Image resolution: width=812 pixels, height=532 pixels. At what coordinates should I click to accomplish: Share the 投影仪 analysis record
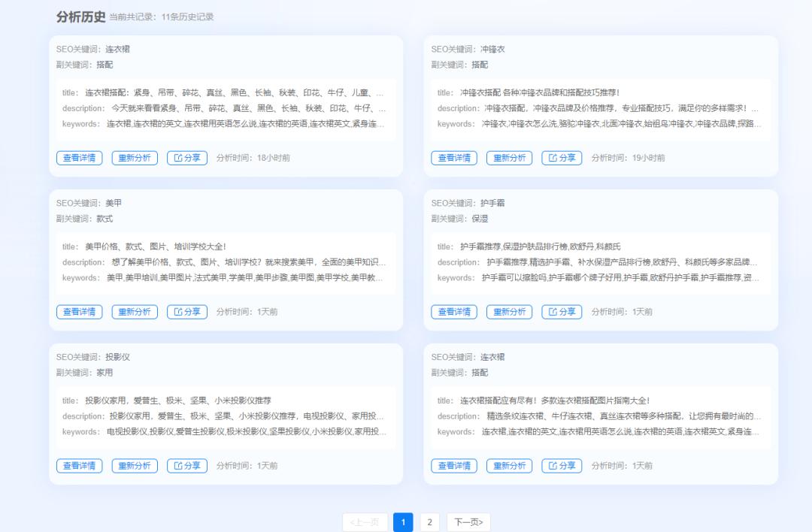click(x=186, y=465)
